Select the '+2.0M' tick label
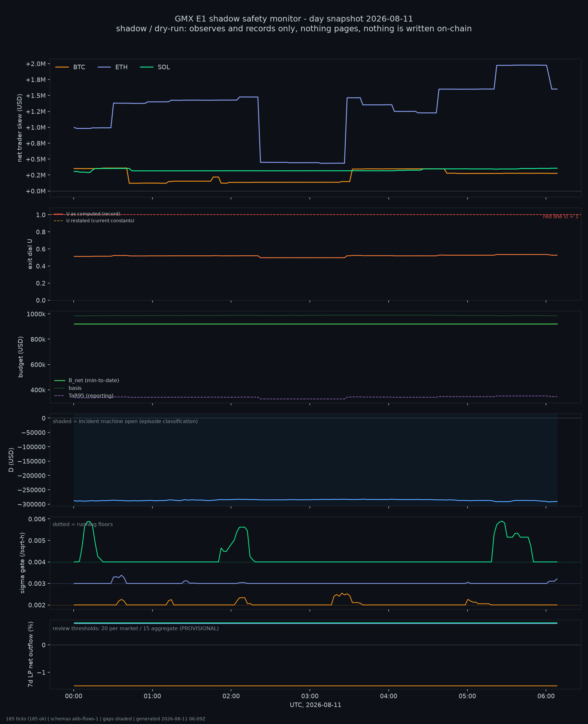This screenshot has height=724, width=588. 36,64
